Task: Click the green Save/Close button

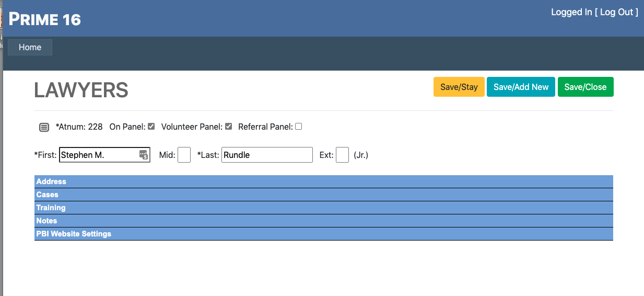Action: pyautogui.click(x=585, y=87)
